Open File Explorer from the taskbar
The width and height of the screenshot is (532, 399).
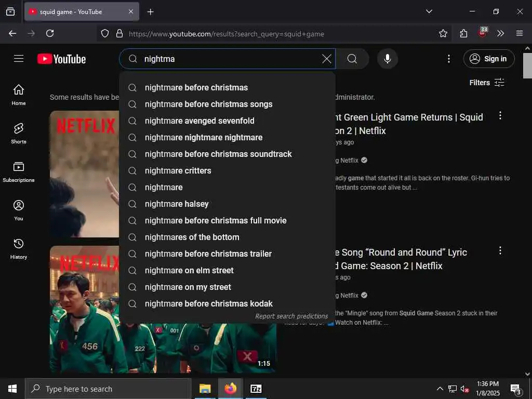point(205,389)
